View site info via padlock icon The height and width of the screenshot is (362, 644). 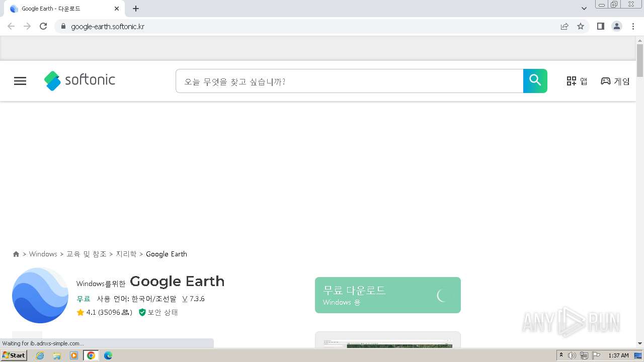[x=63, y=26]
